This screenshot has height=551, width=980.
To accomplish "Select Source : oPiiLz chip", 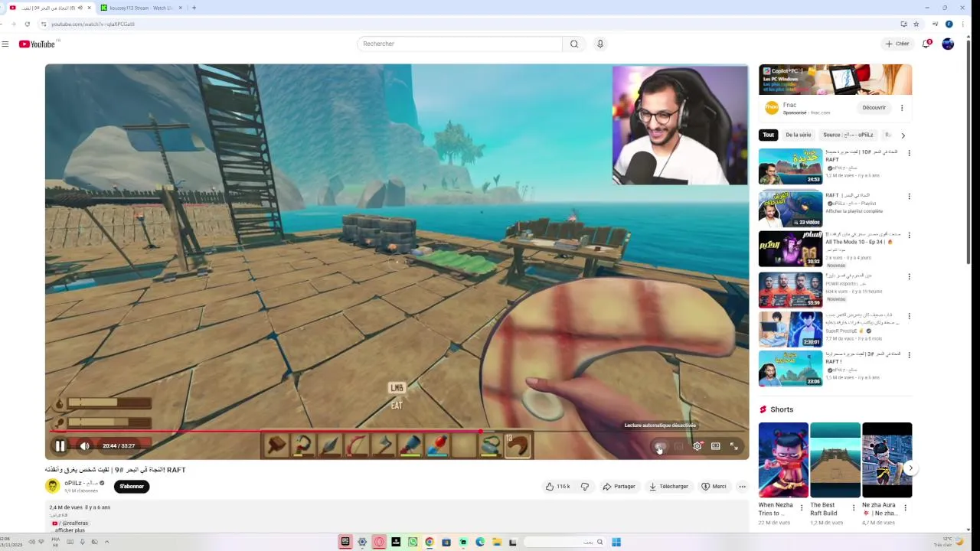I will 848,135.
